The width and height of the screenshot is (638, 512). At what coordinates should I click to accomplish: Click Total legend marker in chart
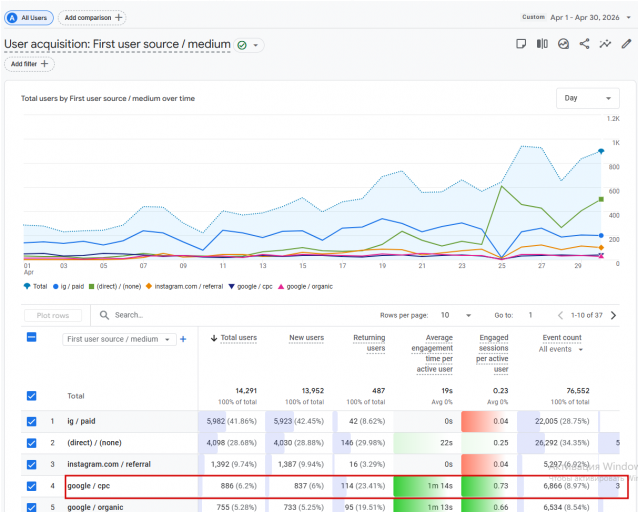(x=27, y=286)
